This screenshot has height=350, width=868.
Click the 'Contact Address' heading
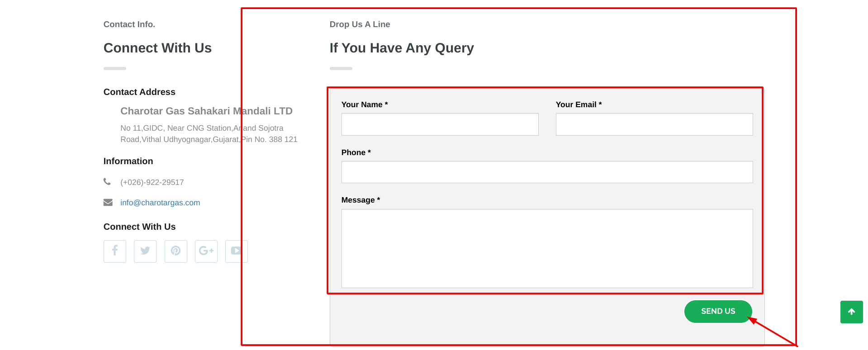point(139,92)
